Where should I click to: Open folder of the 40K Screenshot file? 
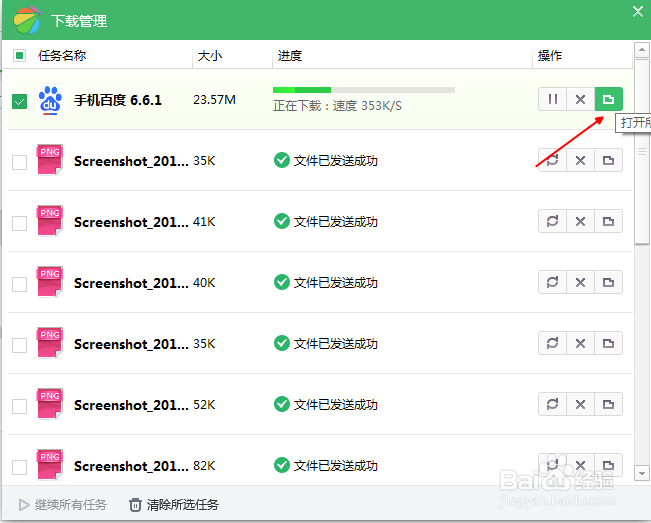pos(608,282)
